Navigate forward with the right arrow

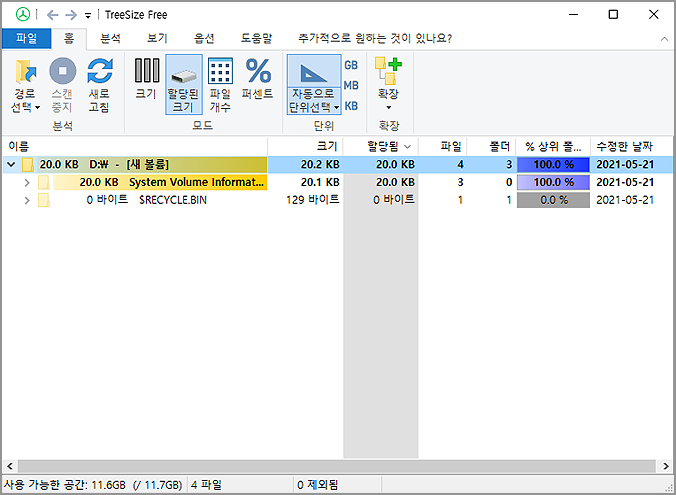(x=71, y=15)
